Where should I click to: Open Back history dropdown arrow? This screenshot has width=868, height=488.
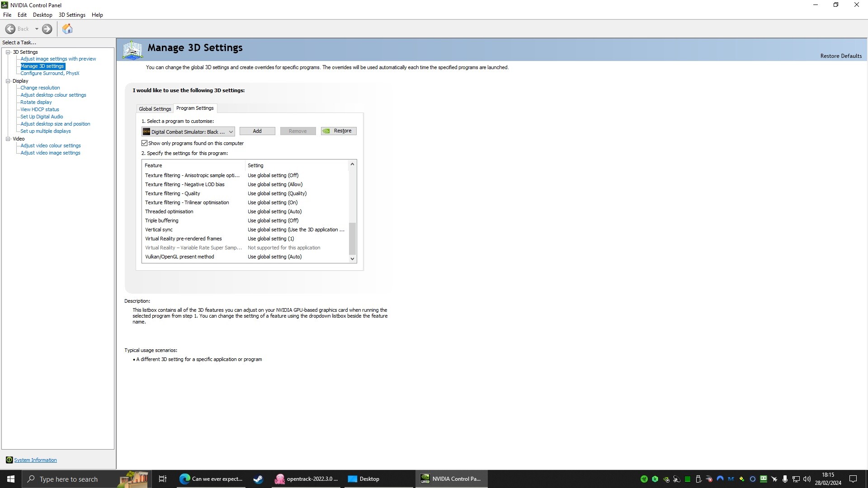(37, 29)
